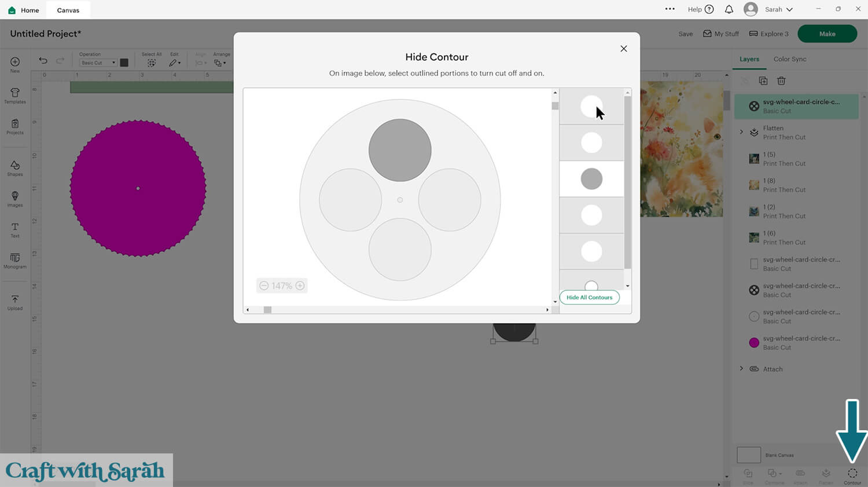
Task: Open the Edit dropdown in toolbar
Action: pyautogui.click(x=175, y=63)
